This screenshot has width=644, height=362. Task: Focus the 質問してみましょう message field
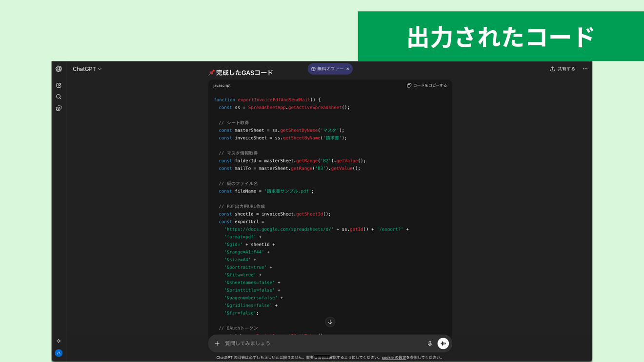pos(322,343)
